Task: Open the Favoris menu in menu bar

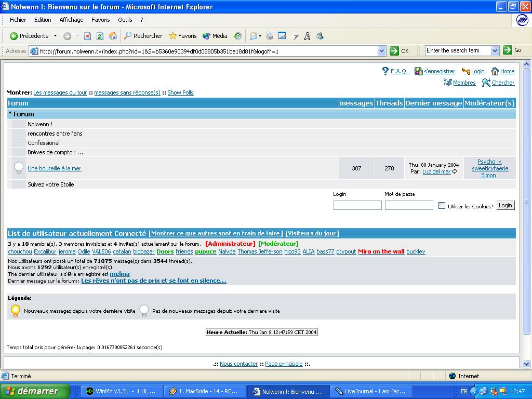Action: (100, 20)
